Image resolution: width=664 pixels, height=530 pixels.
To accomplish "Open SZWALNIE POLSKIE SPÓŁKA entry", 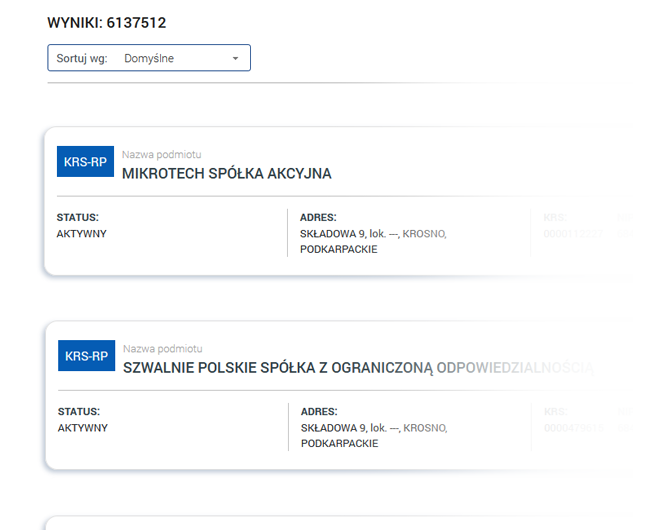I will pos(358,368).
